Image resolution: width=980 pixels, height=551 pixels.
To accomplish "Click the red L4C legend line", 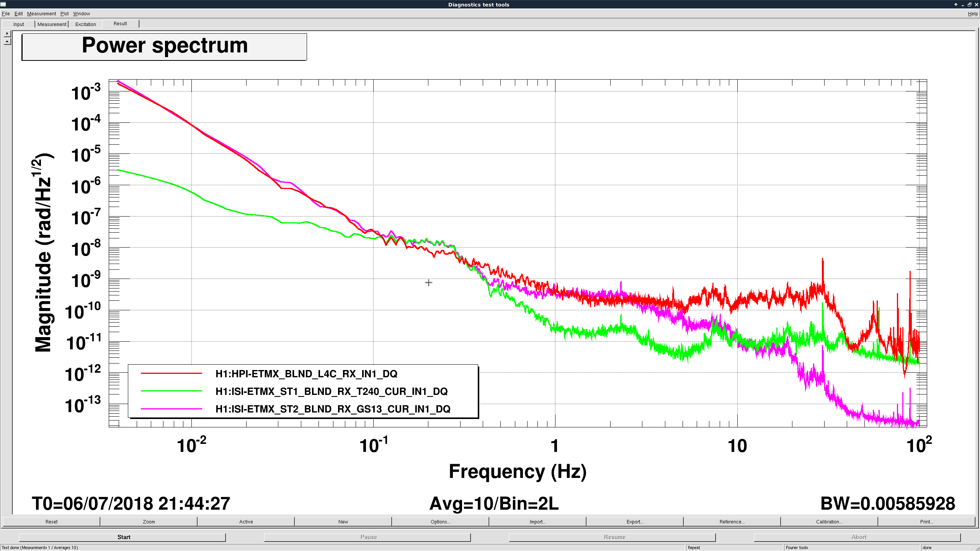I will (171, 373).
